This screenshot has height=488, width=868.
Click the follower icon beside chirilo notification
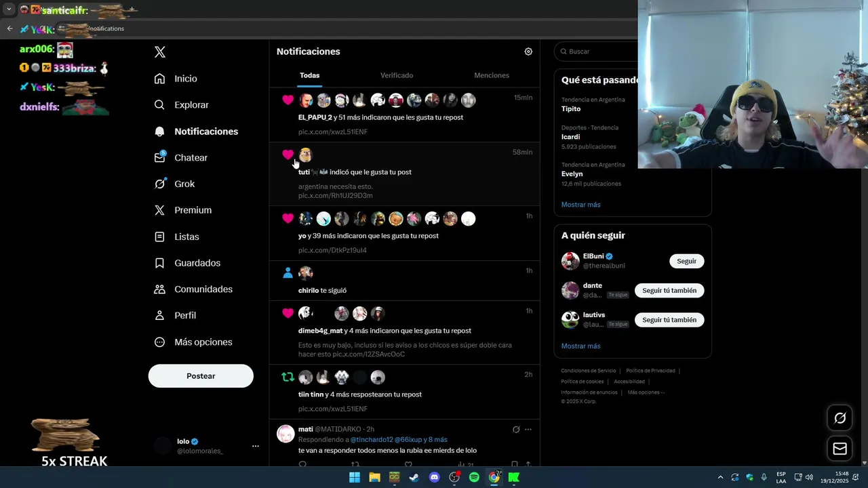288,273
